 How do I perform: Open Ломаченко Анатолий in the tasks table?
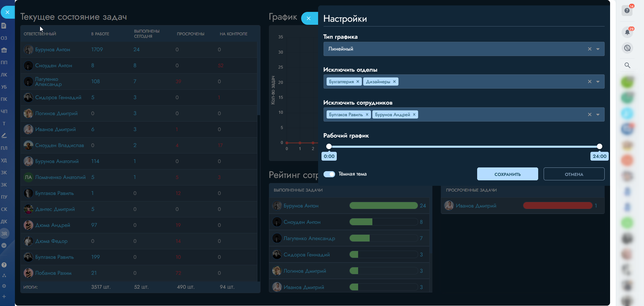pyautogui.click(x=60, y=177)
